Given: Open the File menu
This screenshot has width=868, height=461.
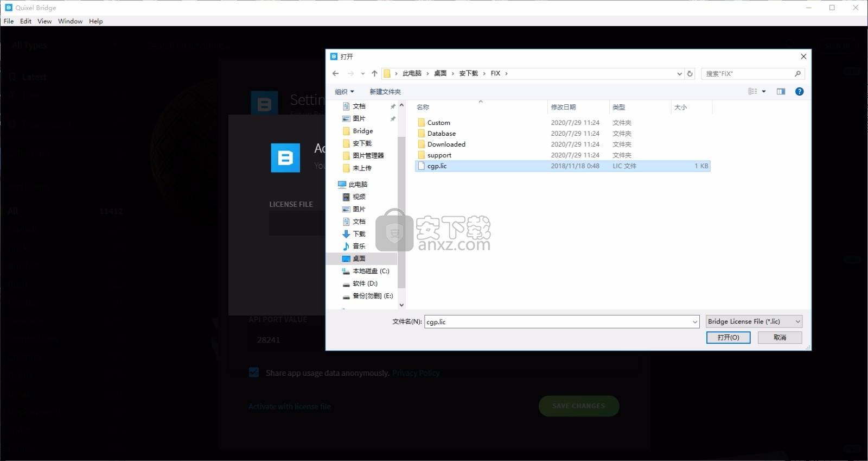Looking at the screenshot, I should [9, 21].
